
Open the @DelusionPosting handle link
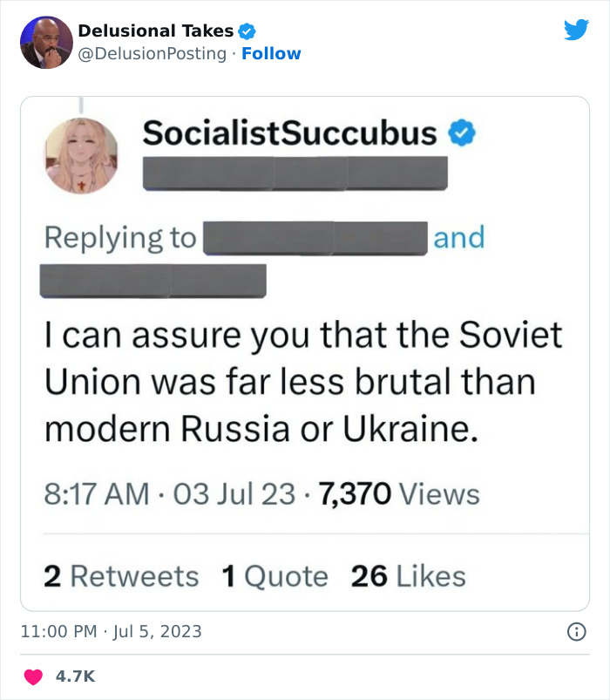152,54
